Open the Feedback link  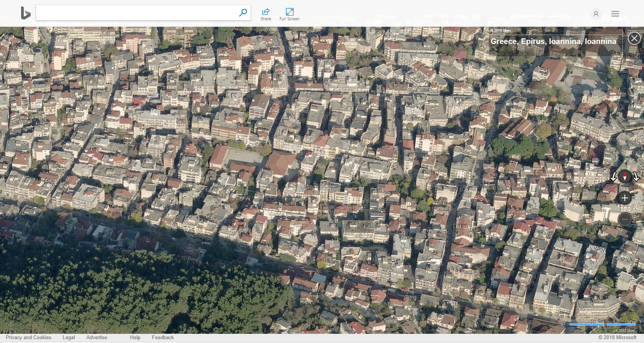pos(163,337)
